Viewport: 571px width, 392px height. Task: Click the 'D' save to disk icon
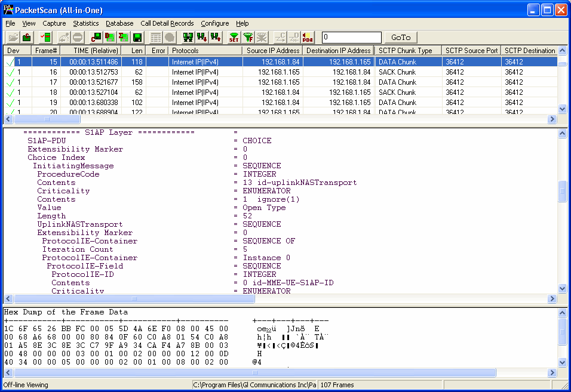110,38
